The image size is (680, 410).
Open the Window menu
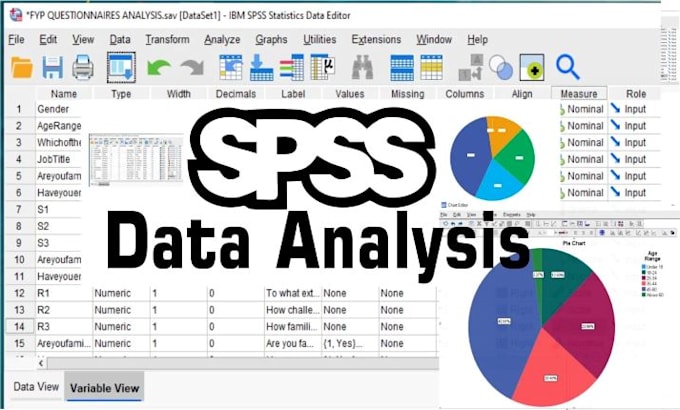point(434,39)
